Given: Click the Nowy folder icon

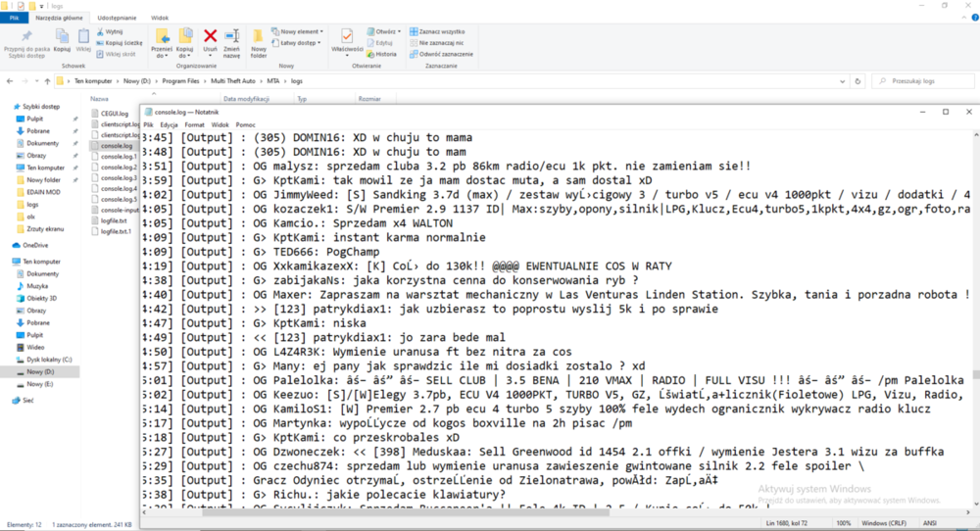Looking at the screenshot, I should pyautogui.click(x=258, y=36).
